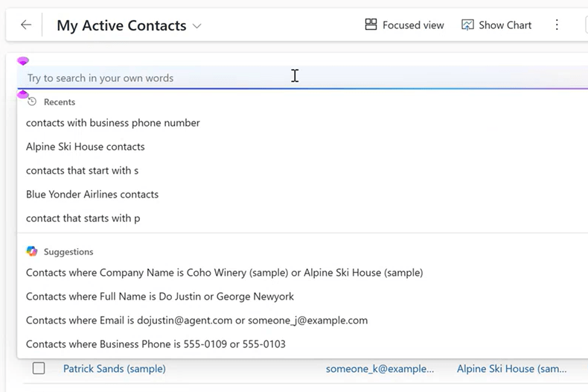Click the purple marker above the search box
The width and height of the screenshot is (588, 392).
coord(23,61)
